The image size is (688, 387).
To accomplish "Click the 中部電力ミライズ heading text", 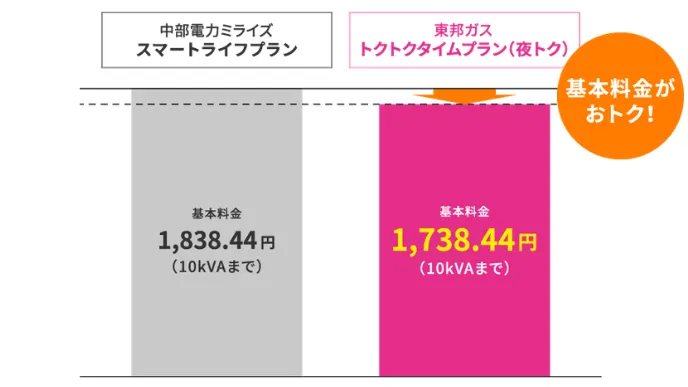I will pyautogui.click(x=217, y=30).
